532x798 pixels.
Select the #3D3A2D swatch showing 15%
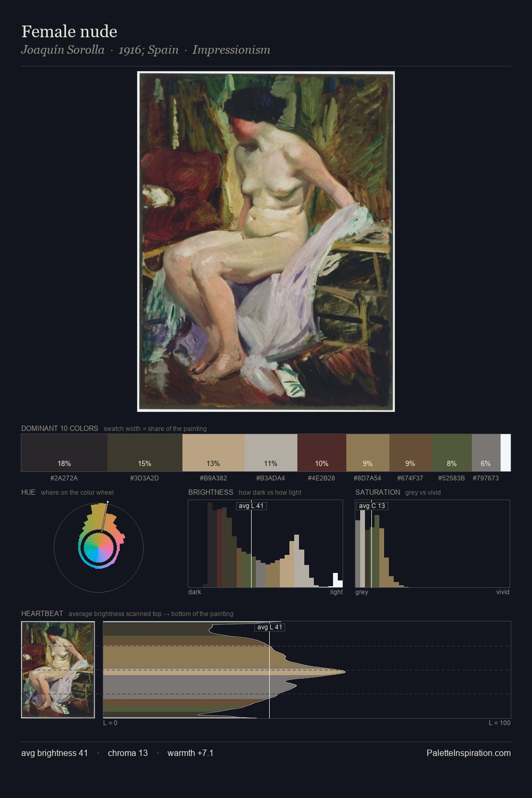[145, 453]
